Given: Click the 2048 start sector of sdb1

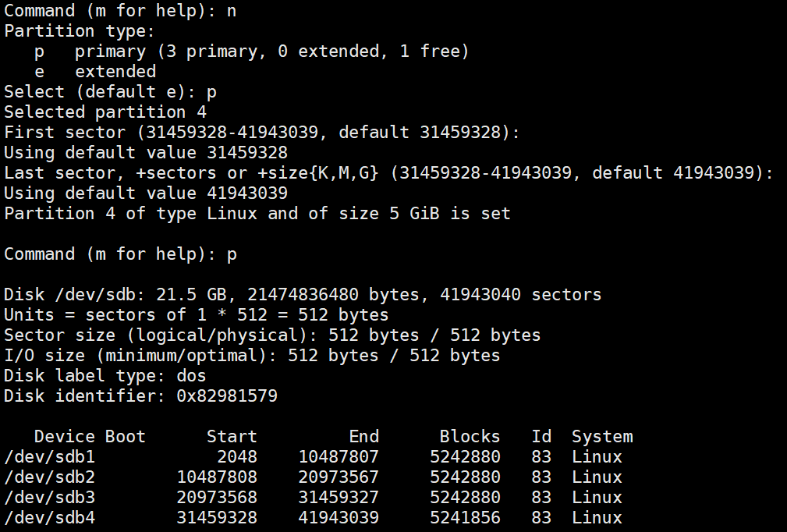Looking at the screenshot, I should (x=236, y=457).
